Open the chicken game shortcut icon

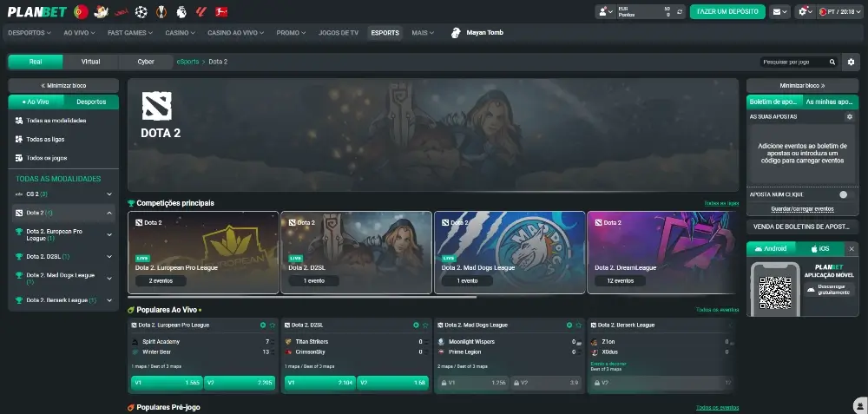(101, 11)
